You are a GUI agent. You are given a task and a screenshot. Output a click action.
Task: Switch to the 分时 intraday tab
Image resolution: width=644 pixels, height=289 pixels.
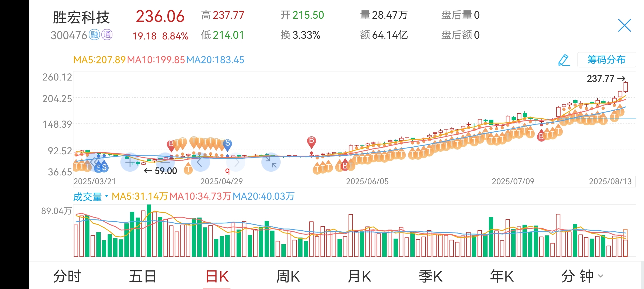pyautogui.click(x=67, y=276)
